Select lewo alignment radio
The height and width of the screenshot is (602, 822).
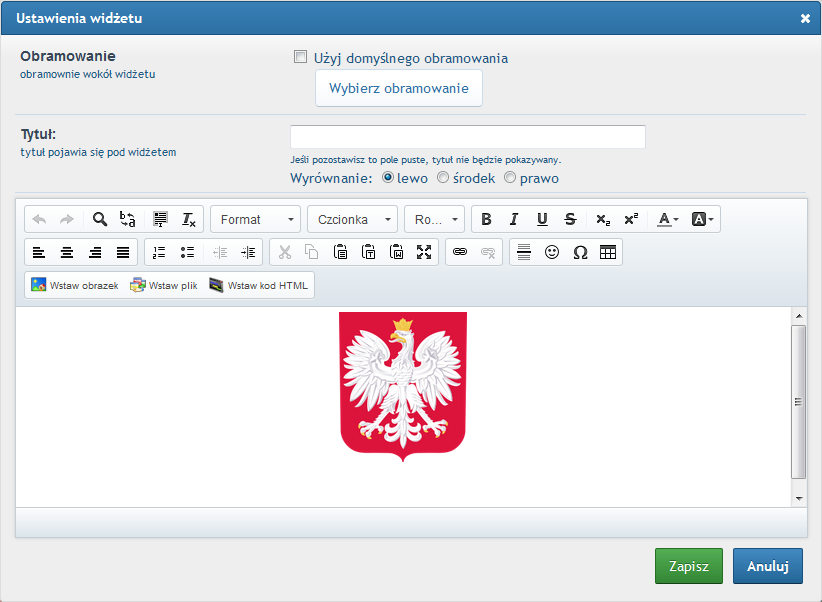pyautogui.click(x=388, y=177)
